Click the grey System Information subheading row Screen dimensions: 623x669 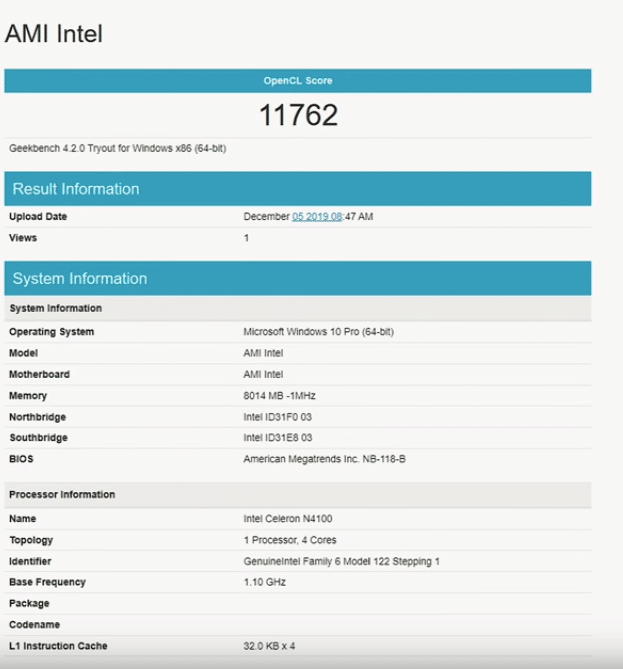coord(298,308)
